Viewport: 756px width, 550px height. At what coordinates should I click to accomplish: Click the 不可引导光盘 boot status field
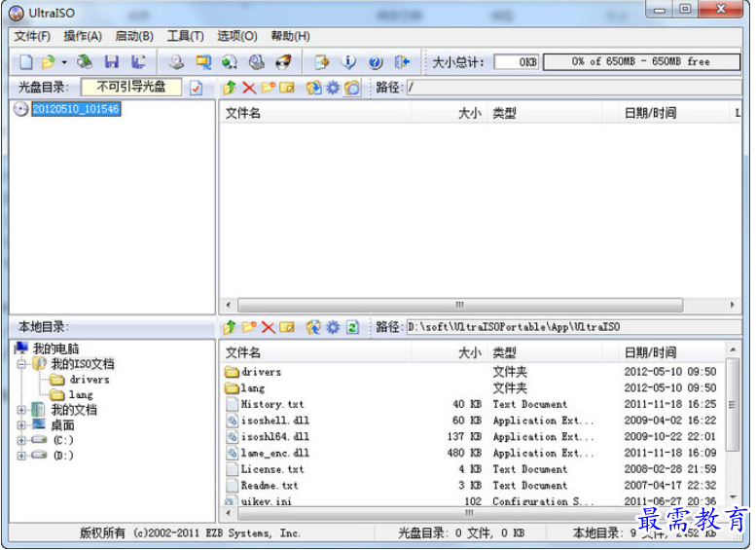click(x=131, y=87)
